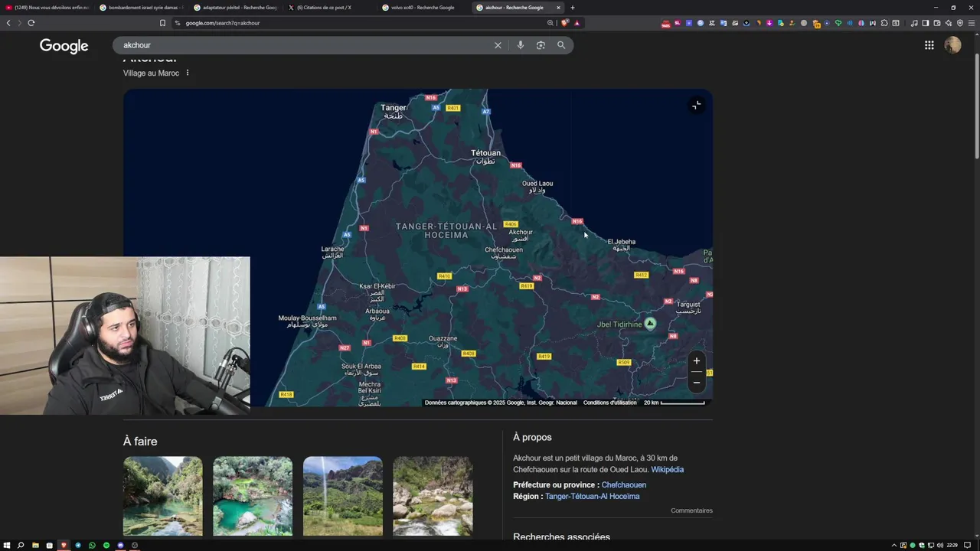Open the Brave Shields lion icon
The height and width of the screenshot is (551, 980).
point(565,23)
